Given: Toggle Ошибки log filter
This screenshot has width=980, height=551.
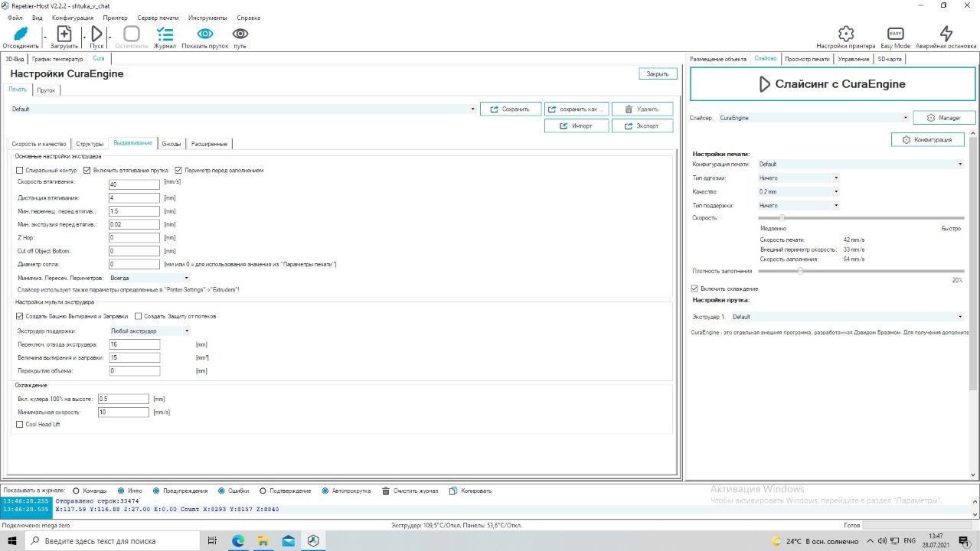Looking at the screenshot, I should pyautogui.click(x=222, y=491).
